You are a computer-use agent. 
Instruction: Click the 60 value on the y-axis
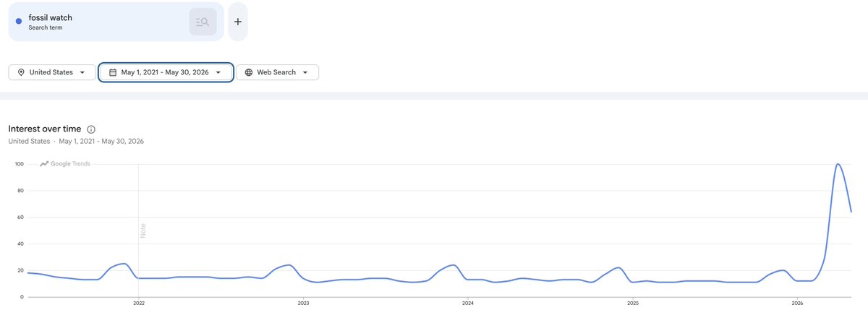20,218
